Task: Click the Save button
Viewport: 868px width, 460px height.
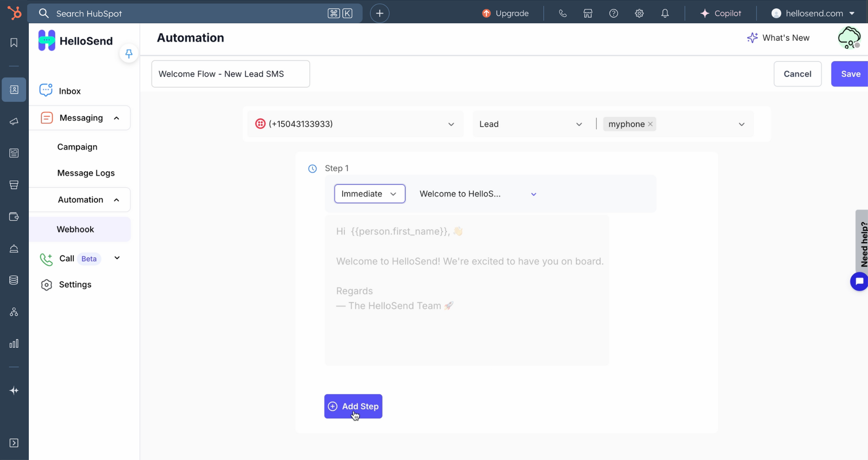Action: coord(849,74)
